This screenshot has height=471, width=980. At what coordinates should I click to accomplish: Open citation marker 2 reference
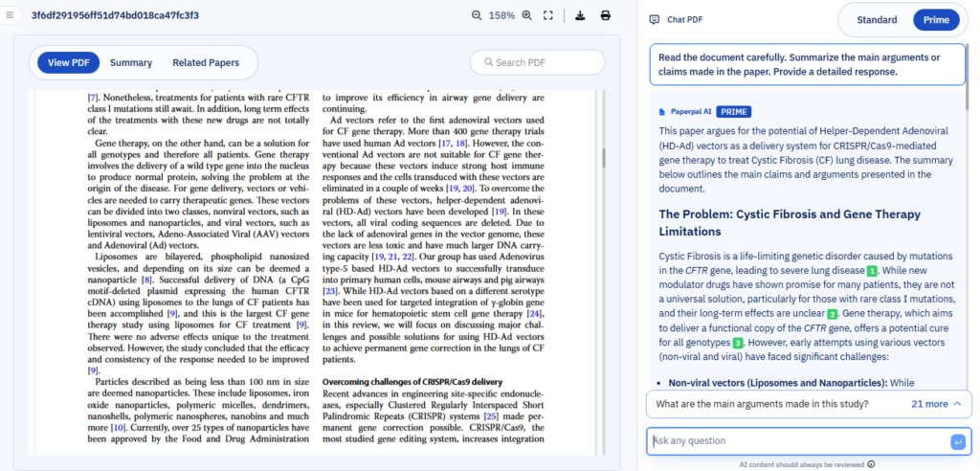[x=832, y=314]
